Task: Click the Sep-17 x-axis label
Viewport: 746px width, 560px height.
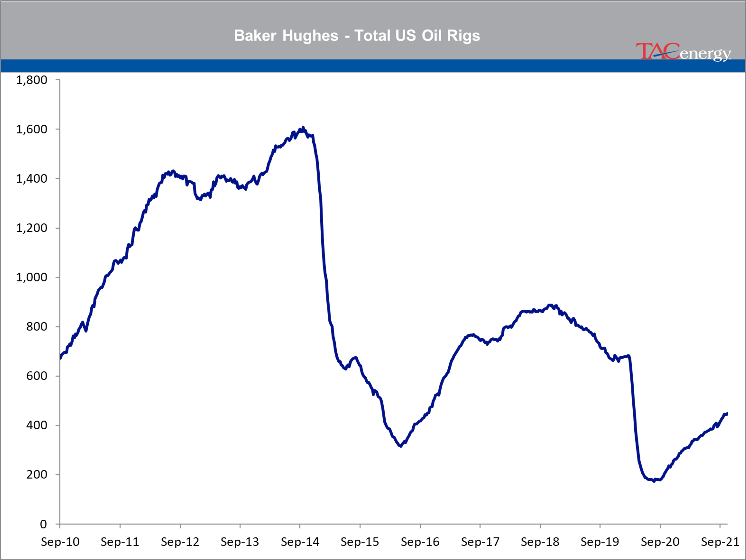Action: coord(480,542)
